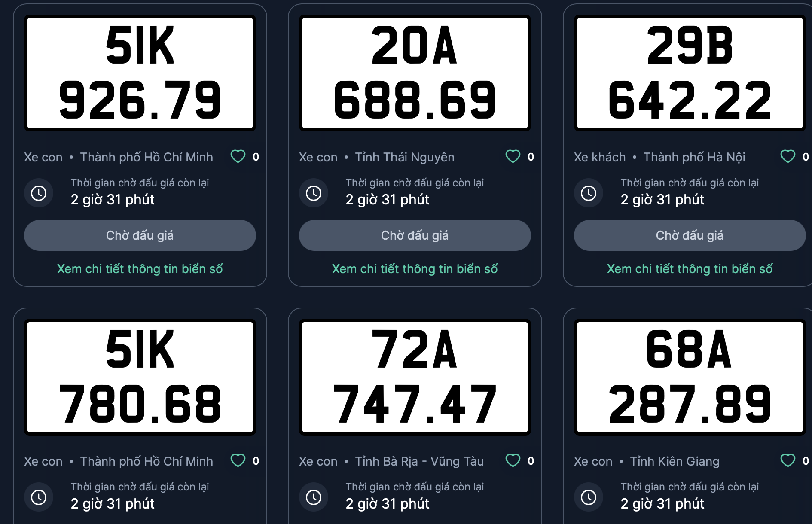Open 'Xem chi tiết' link for 29B 642.22
The image size is (812, 524).
coord(690,269)
